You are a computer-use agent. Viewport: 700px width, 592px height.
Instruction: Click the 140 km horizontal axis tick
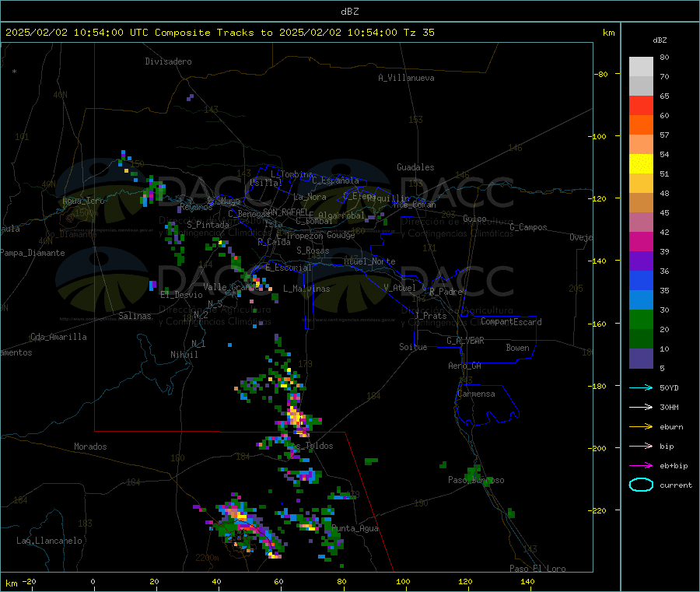[527, 581]
